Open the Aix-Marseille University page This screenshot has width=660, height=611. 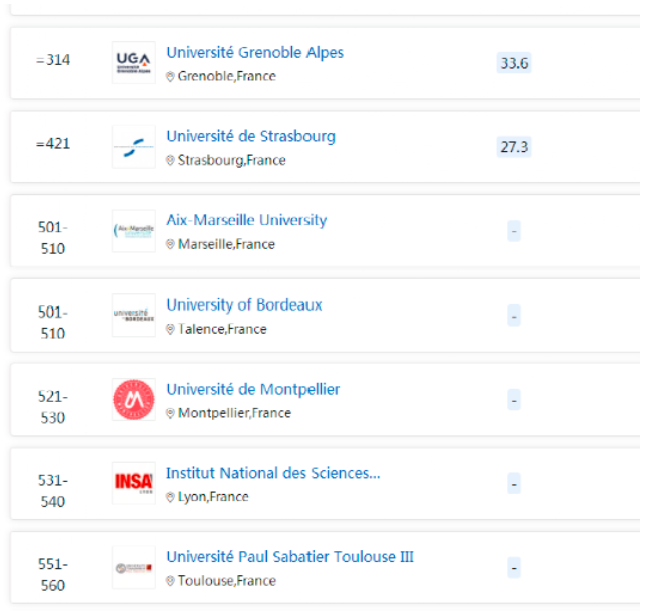pos(246,220)
